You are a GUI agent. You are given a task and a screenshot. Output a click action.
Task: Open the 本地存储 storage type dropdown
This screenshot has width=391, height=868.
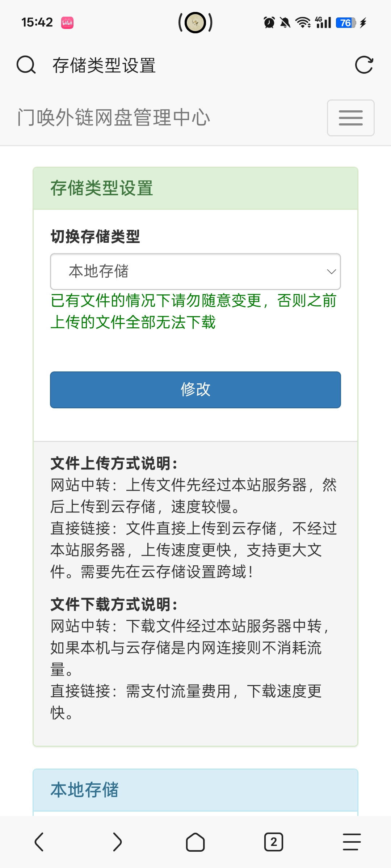pyautogui.click(x=195, y=272)
